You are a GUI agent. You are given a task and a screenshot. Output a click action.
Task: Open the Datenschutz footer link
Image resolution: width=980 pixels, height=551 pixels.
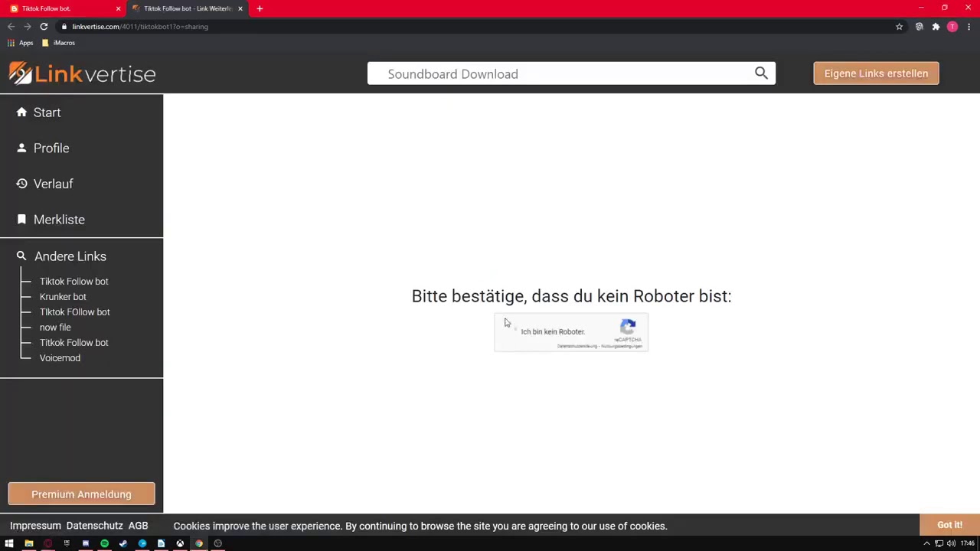(x=94, y=526)
